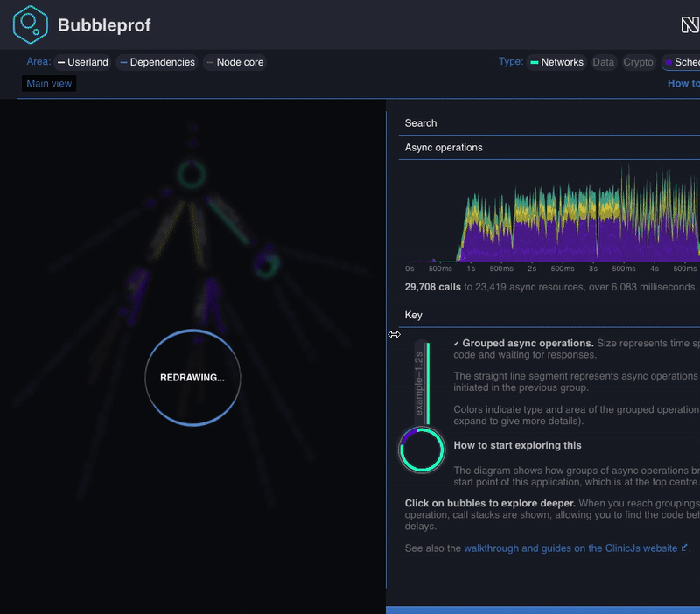Open the NearForm logo link

(x=690, y=25)
